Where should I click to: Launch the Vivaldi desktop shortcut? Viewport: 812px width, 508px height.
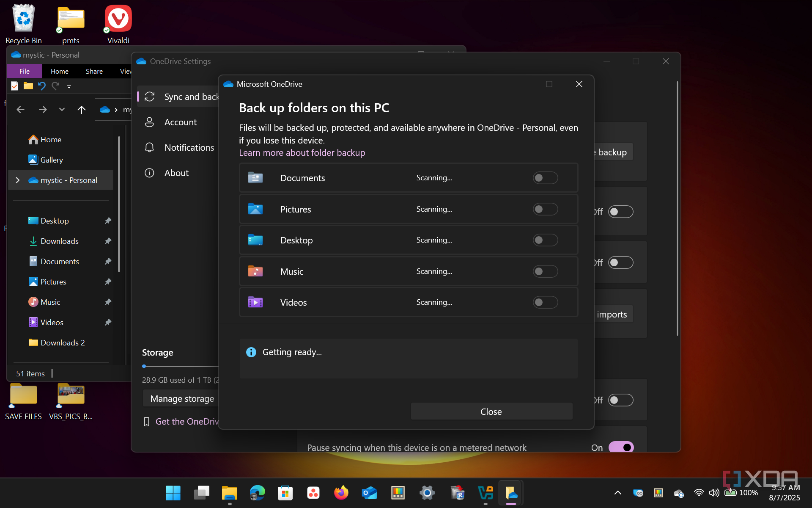(x=118, y=24)
